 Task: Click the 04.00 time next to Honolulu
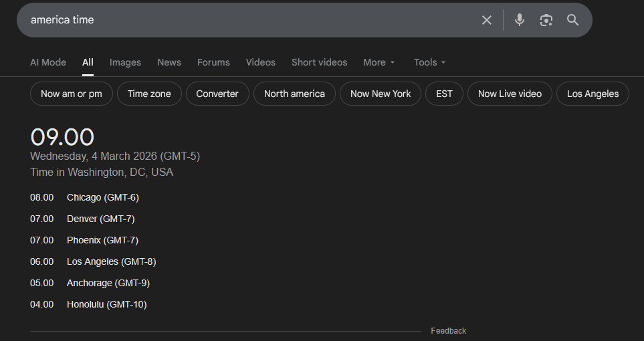pos(42,304)
